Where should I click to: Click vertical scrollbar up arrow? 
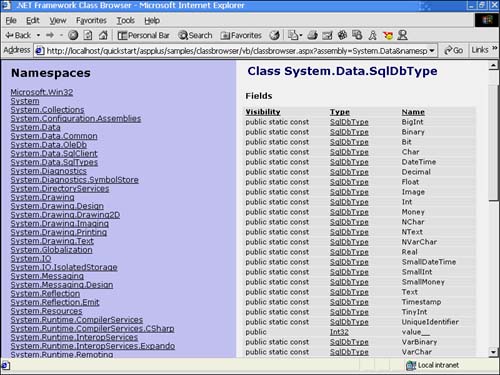point(494,66)
